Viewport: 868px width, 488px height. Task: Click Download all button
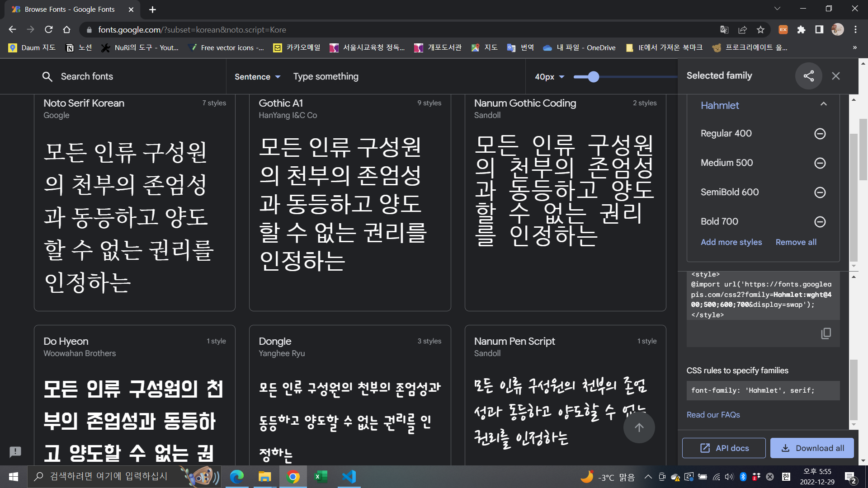811,448
